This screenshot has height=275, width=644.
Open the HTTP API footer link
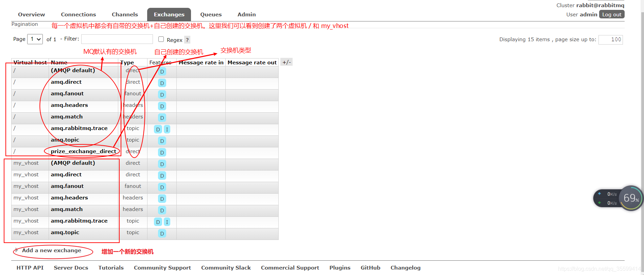tap(30, 268)
